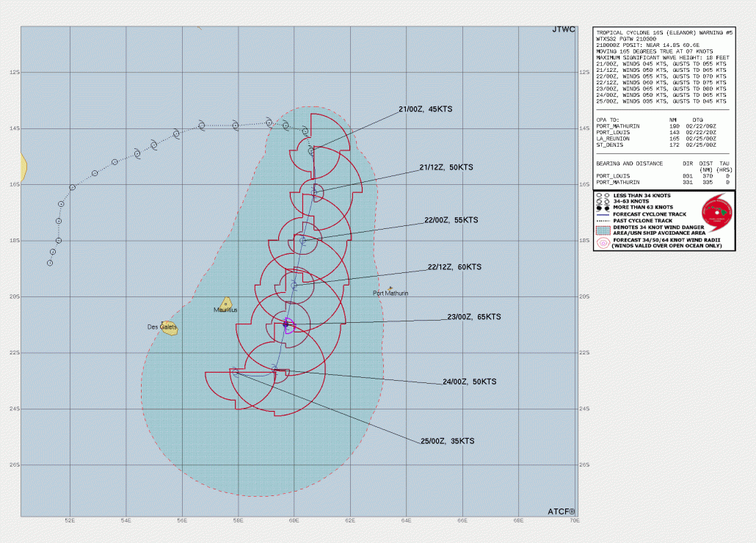Click the '12S' latitude label on the left axis
Viewport: 756px width, 543px height.
click(15, 72)
